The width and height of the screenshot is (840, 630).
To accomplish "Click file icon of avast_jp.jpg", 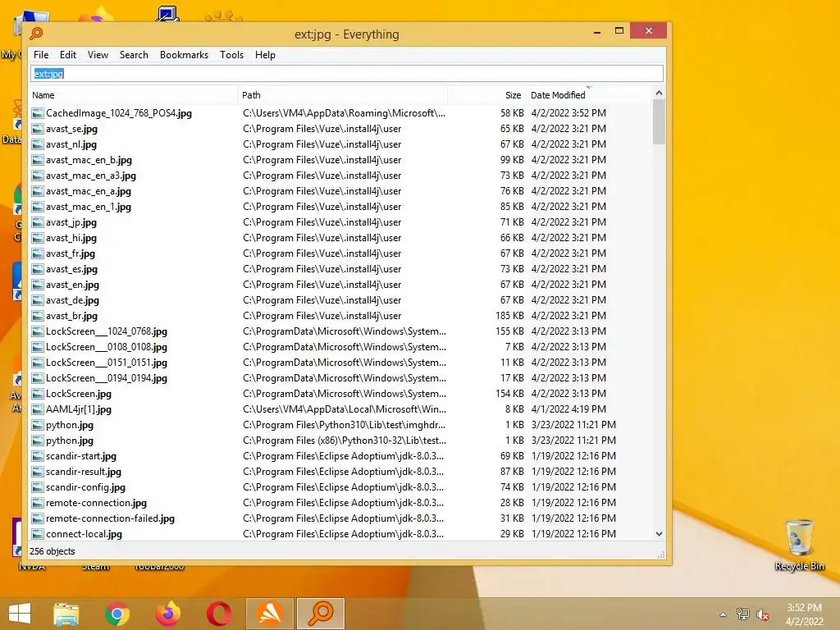I will coord(37,221).
